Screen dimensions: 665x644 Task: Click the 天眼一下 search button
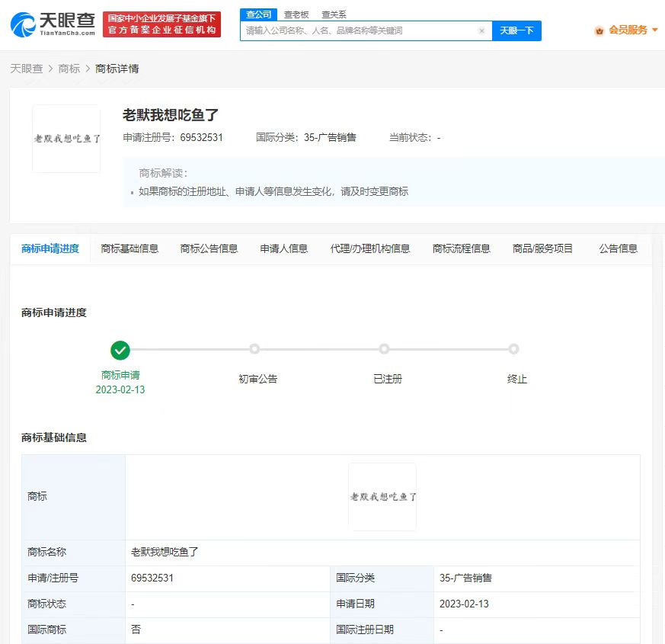(516, 30)
